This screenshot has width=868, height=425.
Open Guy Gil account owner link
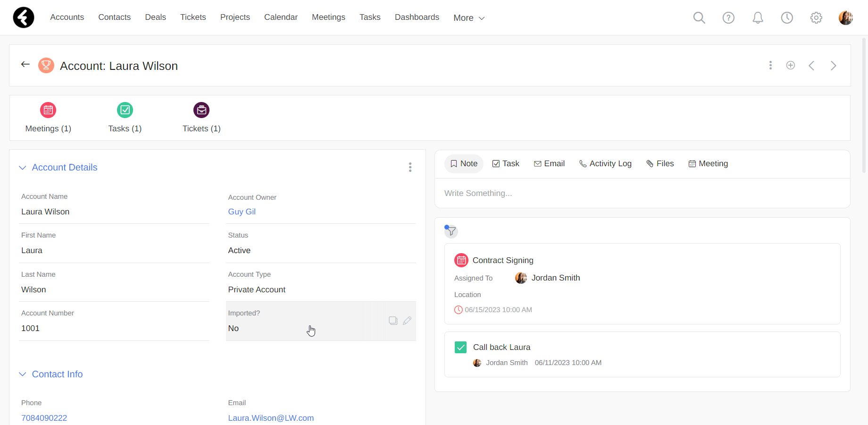click(242, 212)
